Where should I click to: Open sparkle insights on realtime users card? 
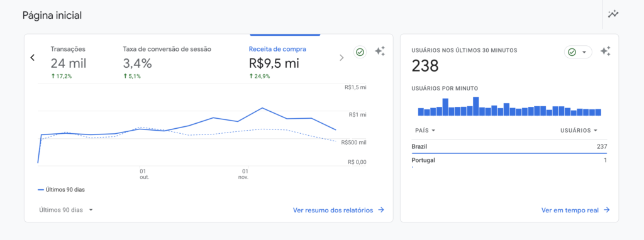(x=606, y=52)
